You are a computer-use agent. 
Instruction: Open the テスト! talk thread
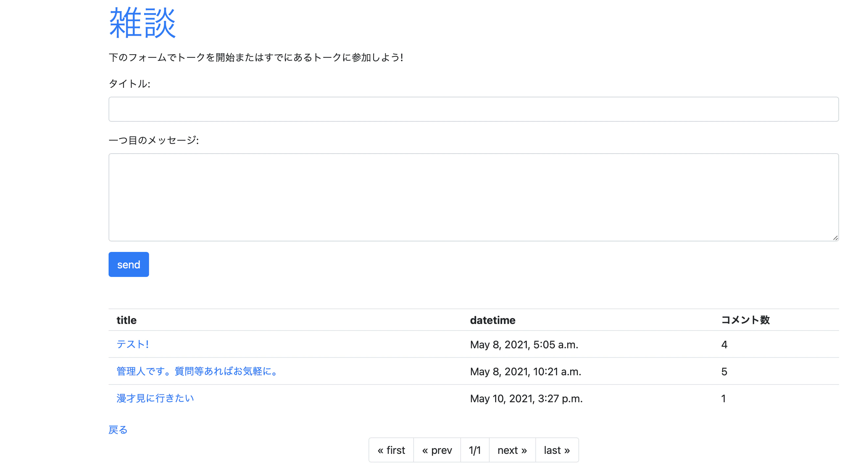132,344
